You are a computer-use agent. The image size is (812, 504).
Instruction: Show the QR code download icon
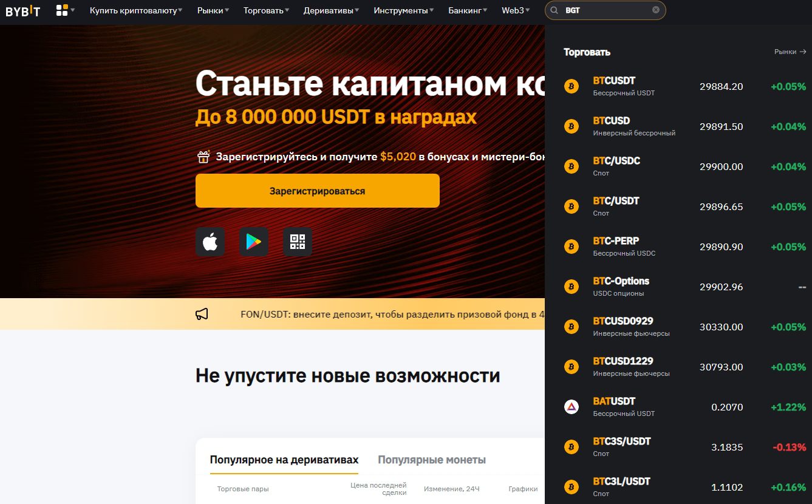coord(298,242)
